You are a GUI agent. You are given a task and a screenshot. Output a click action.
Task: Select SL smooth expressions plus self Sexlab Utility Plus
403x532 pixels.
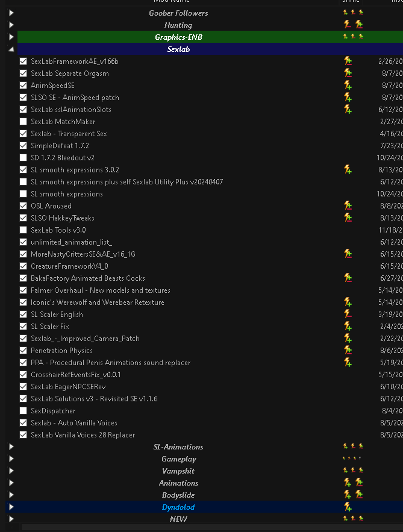coord(127,182)
